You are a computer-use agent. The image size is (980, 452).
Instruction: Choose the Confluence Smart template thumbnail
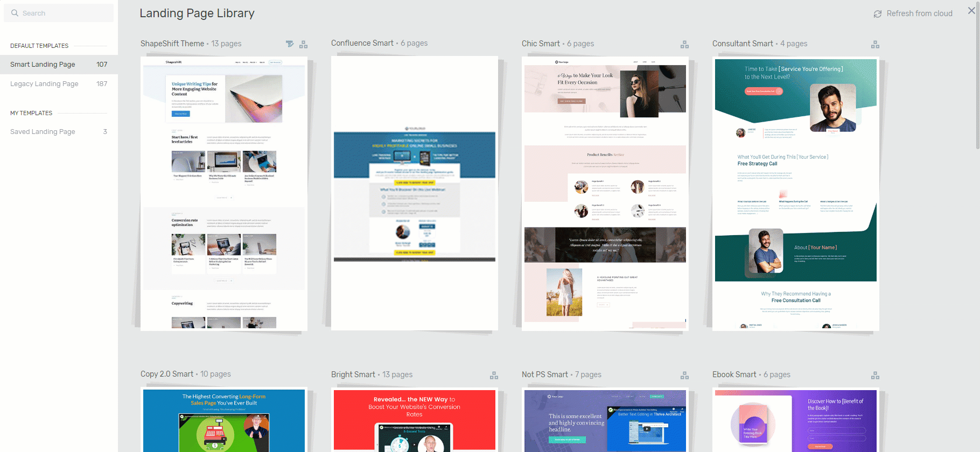coord(415,194)
